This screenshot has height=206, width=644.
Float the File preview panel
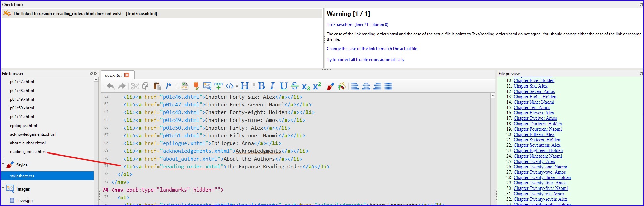[641, 73]
